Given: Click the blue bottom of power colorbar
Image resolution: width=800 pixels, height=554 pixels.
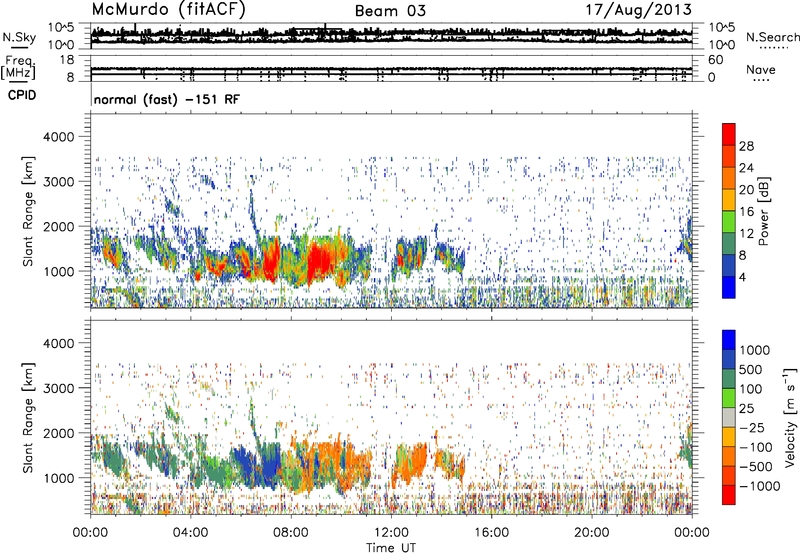Looking at the screenshot, I should [729, 287].
